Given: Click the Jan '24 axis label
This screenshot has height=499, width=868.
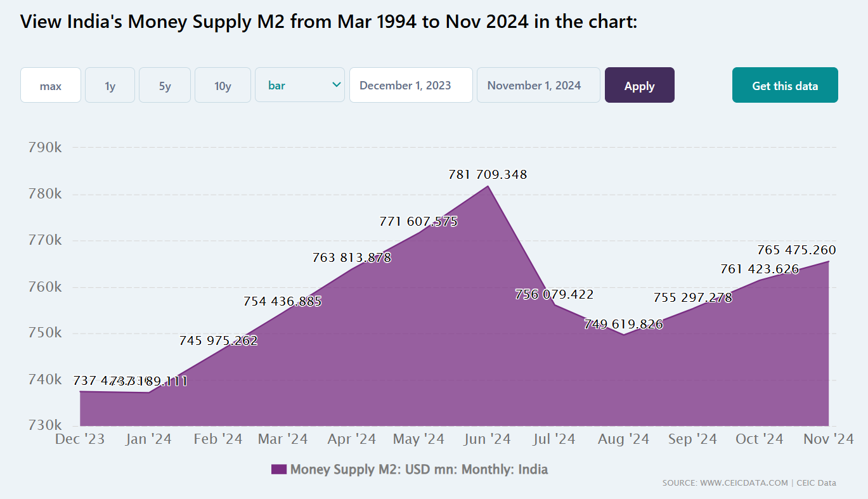Looking at the screenshot, I should click(148, 439).
